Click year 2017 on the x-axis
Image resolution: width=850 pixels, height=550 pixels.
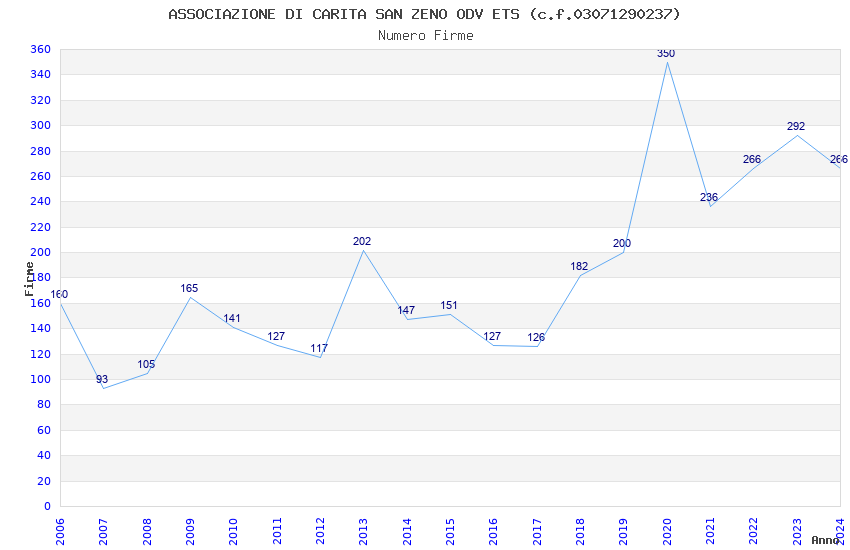(x=537, y=532)
